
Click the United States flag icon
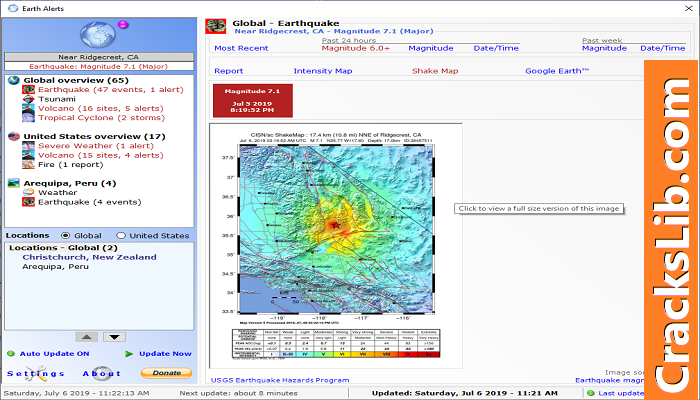[x=14, y=137]
